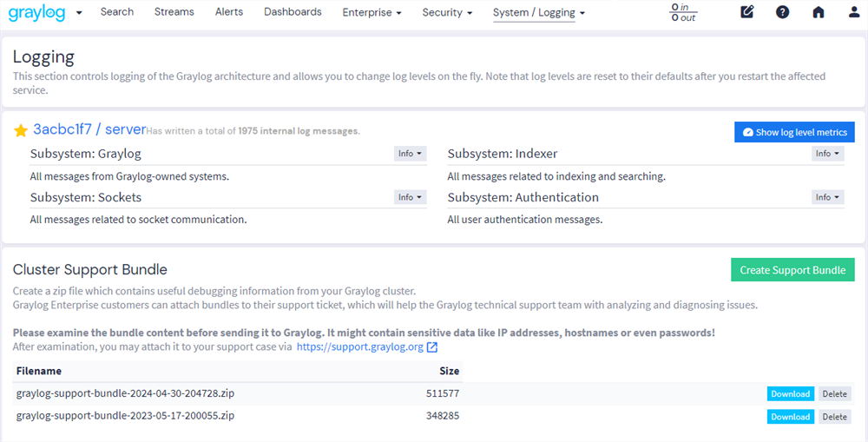
Task: Click the Size column header
Action: pyautogui.click(x=449, y=371)
